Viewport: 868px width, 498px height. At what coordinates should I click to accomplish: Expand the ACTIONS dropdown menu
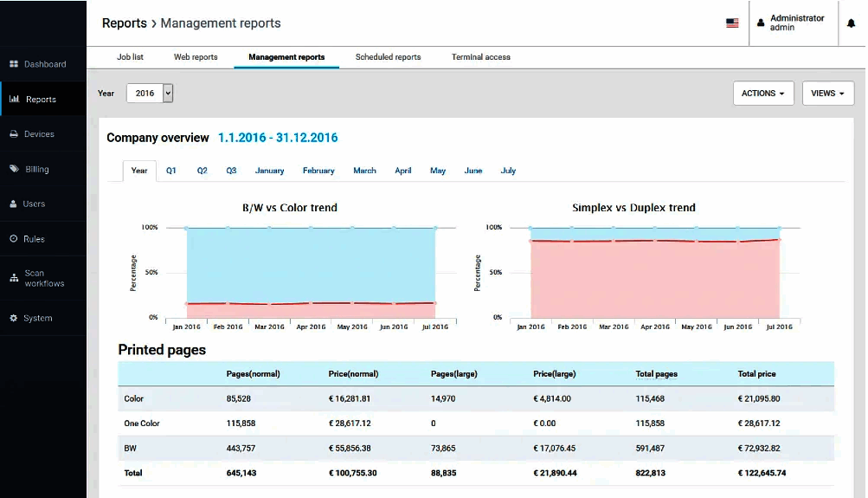pyautogui.click(x=762, y=94)
